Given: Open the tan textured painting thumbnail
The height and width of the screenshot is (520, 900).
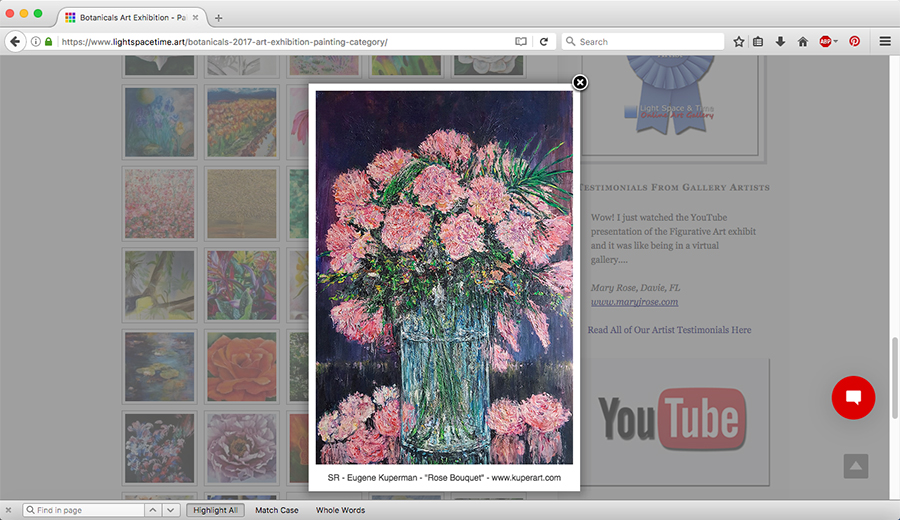Looking at the screenshot, I should (x=242, y=204).
